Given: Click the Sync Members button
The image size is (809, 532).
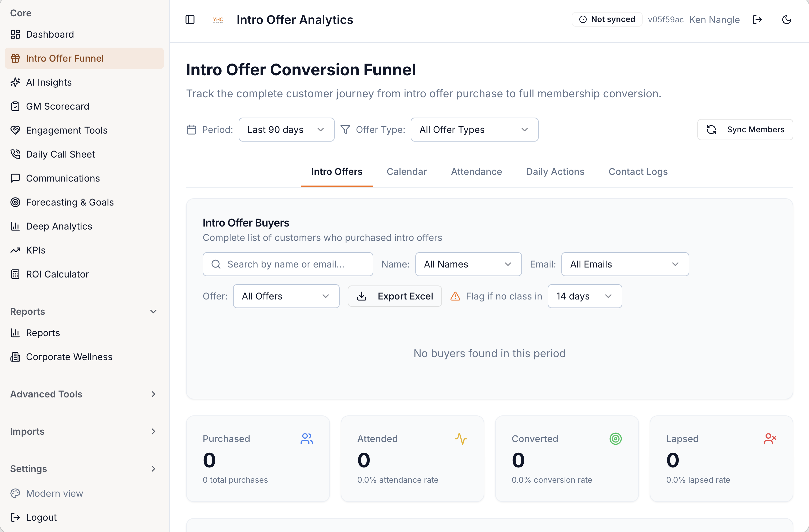Looking at the screenshot, I should (x=745, y=130).
